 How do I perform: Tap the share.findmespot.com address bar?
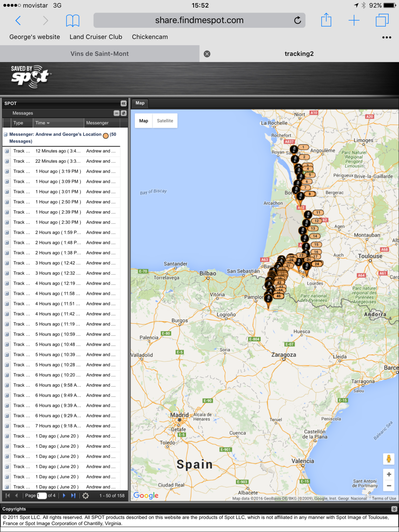coord(199,20)
